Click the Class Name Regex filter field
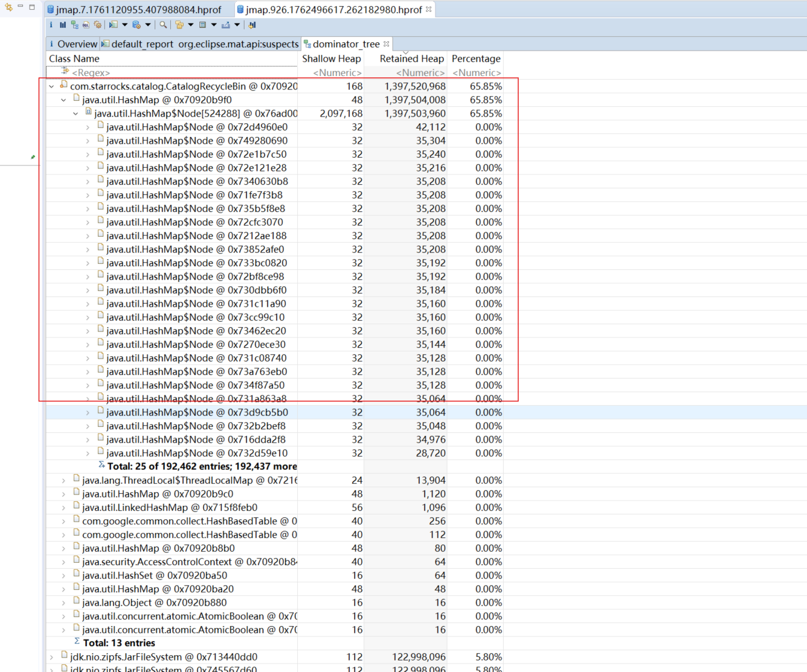 tap(181, 72)
